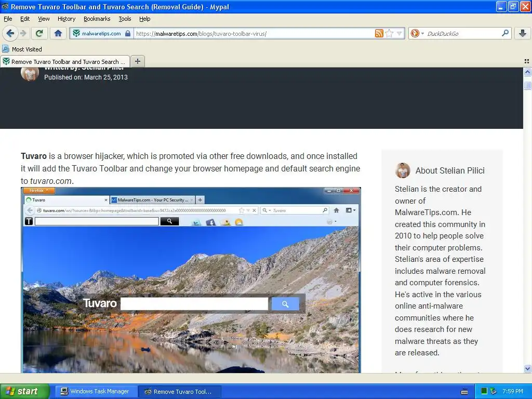Click the scrollbar down arrow
The width and height of the screenshot is (532, 399).
pyautogui.click(x=527, y=369)
